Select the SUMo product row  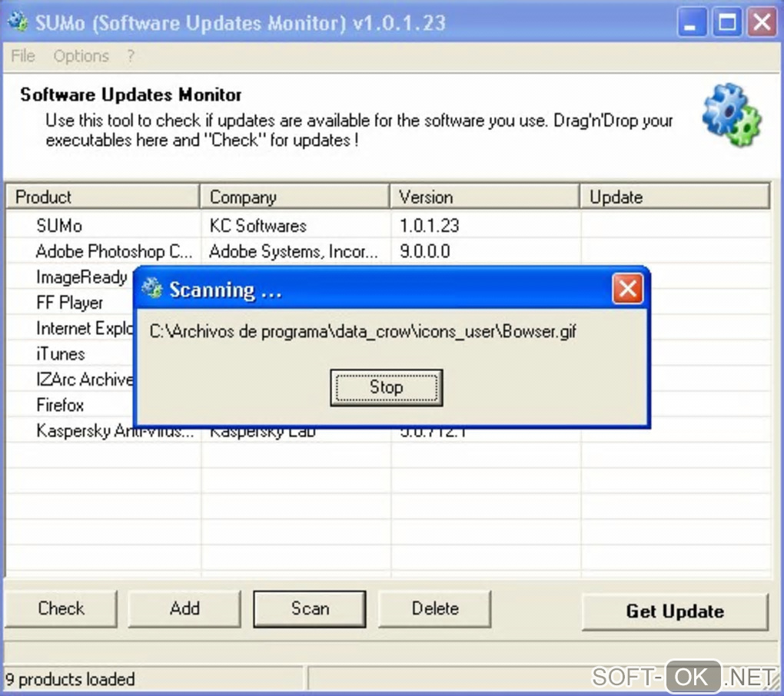tap(388, 225)
